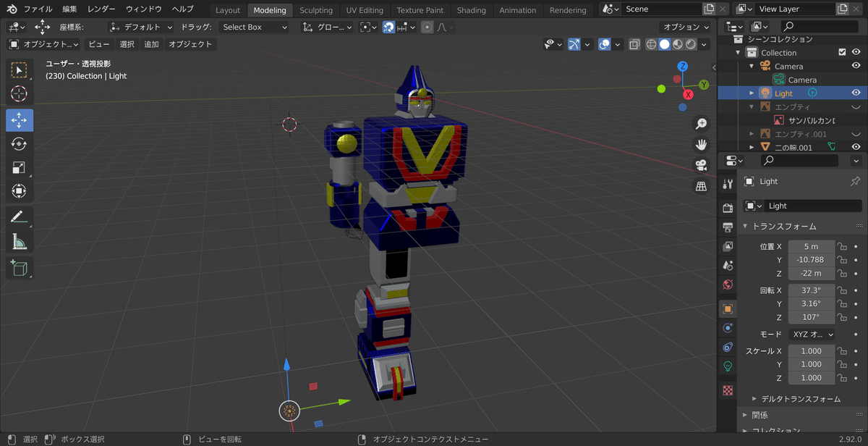Switch to wireframe viewport shading

651,44
